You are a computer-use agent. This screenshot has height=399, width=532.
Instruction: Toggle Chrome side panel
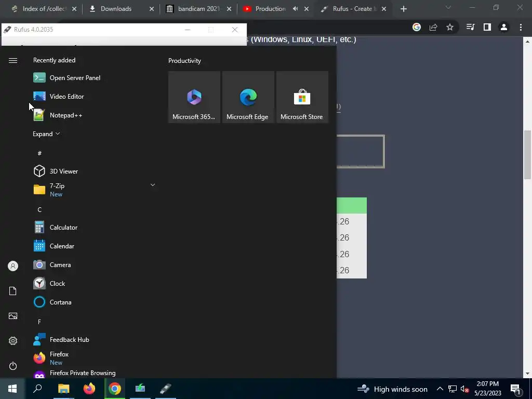pos(487,27)
